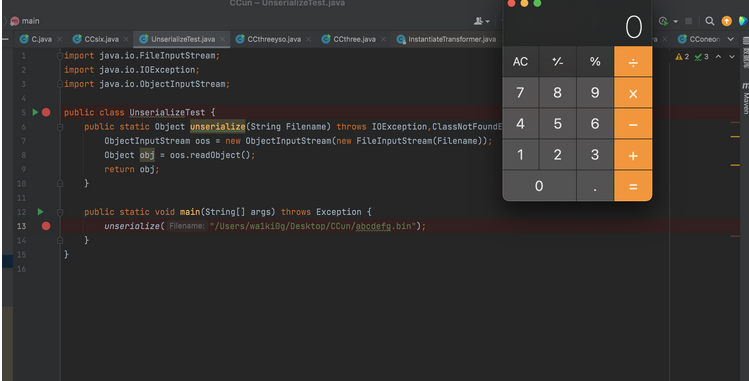Click the fold end marker on line 10
The image size is (749, 381).
60,183
